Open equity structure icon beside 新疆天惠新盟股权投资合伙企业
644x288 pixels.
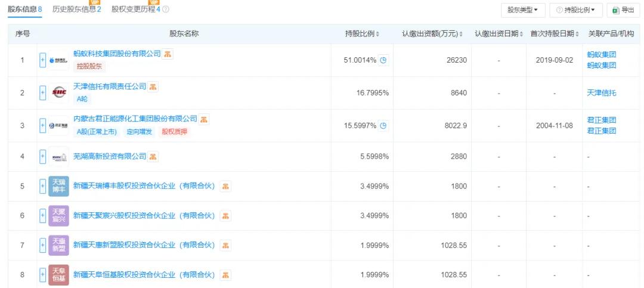(225, 245)
